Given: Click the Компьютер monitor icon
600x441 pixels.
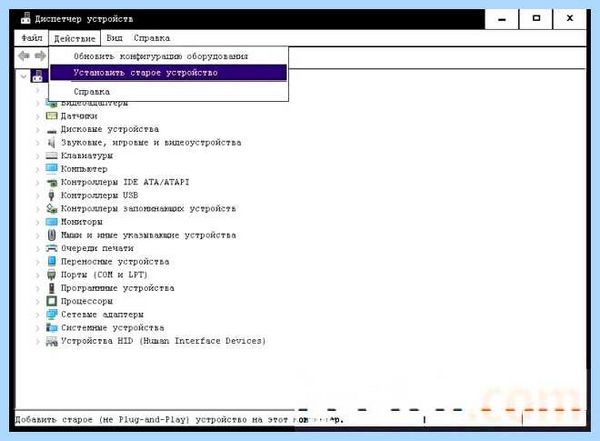Looking at the screenshot, I should (x=51, y=168).
